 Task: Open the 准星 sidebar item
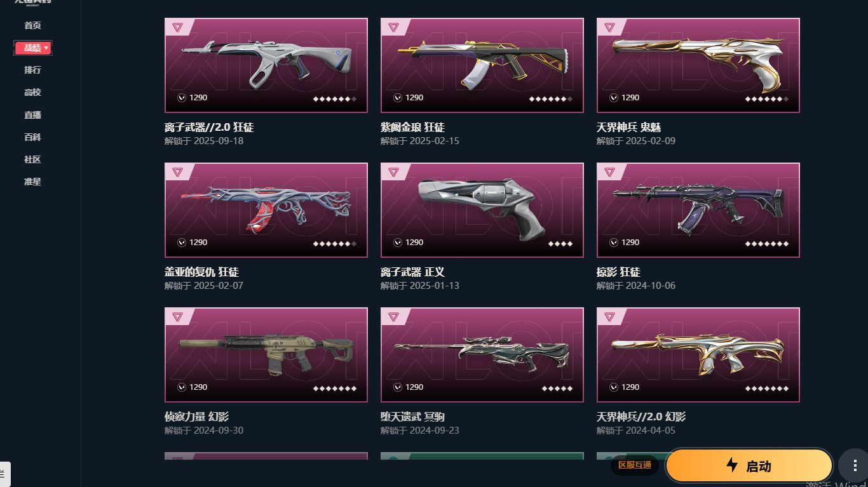(32, 182)
